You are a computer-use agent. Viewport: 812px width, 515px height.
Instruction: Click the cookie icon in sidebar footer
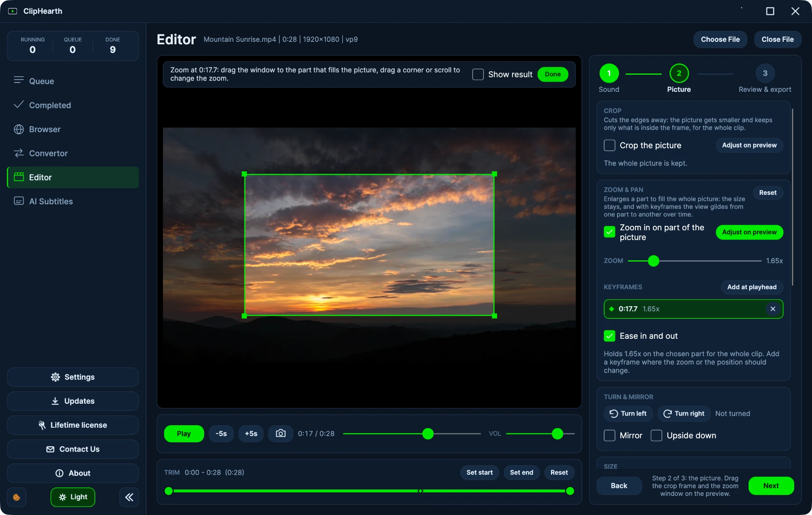(17, 497)
